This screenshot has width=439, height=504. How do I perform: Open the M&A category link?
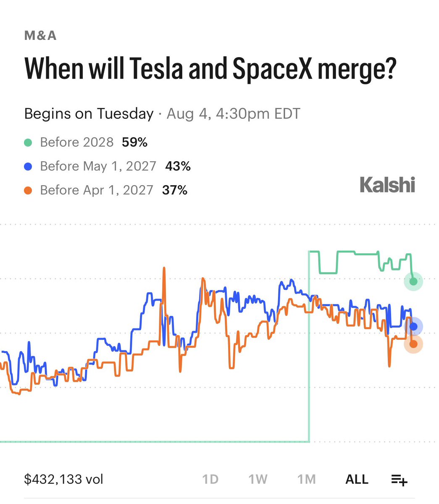pyautogui.click(x=40, y=36)
